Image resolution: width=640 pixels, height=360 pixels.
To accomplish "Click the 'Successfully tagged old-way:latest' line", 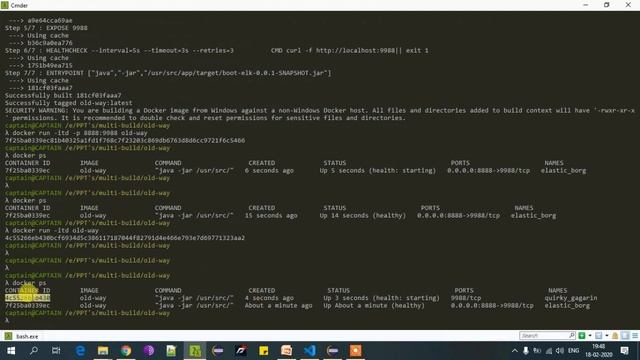I will point(69,103).
